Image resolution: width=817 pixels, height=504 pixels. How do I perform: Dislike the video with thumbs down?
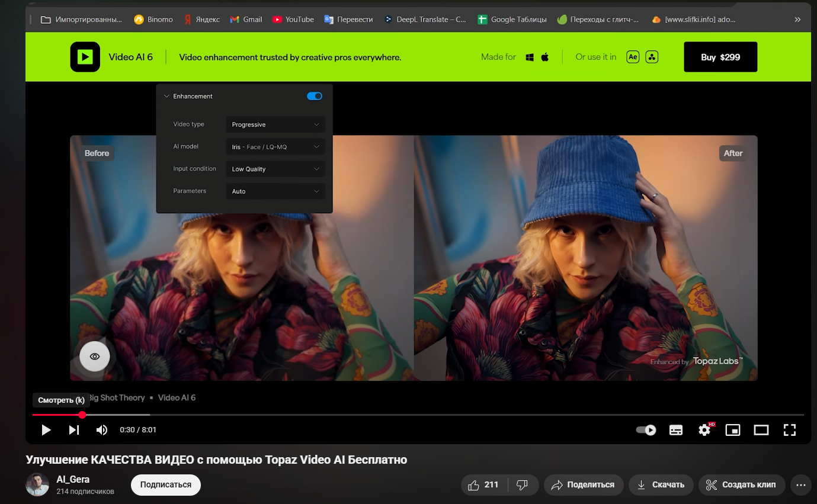click(x=522, y=485)
